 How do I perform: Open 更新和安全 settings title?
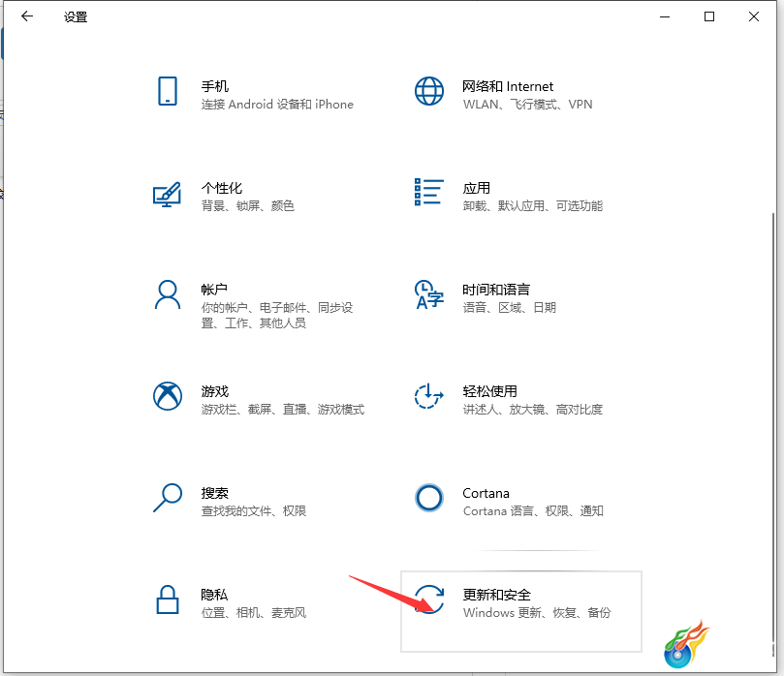tap(496, 595)
